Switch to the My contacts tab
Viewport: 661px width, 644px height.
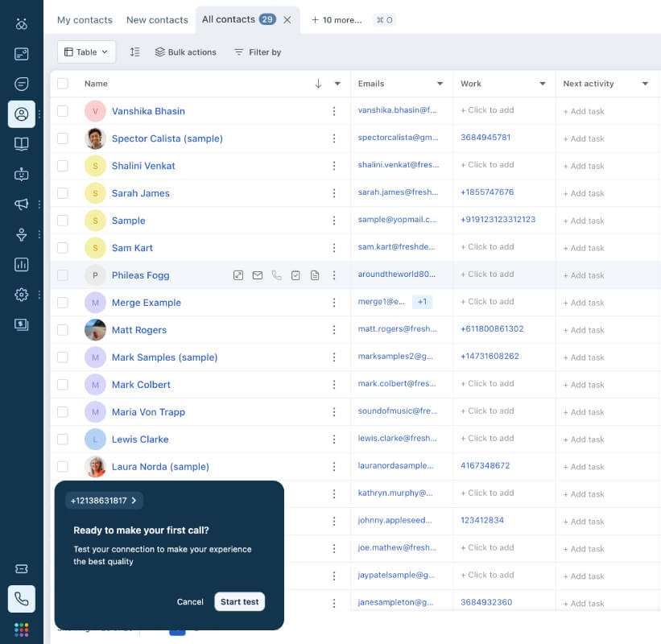[x=85, y=20]
